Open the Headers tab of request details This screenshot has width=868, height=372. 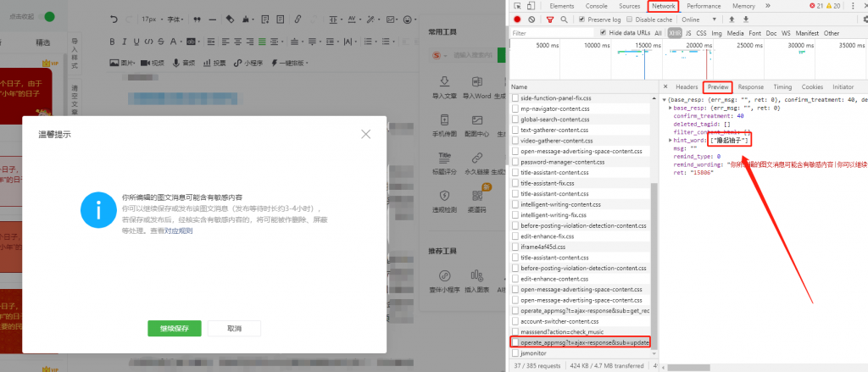[x=687, y=87]
